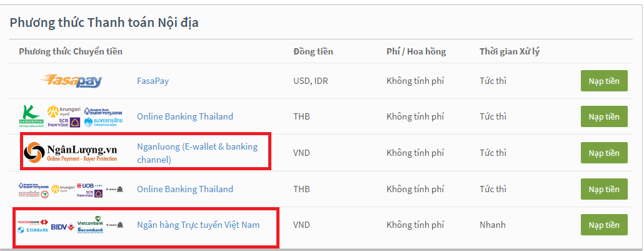Open the Nganluong E-wallet & banking channel link
Viewport: 644px width, 251px height.
(x=198, y=153)
